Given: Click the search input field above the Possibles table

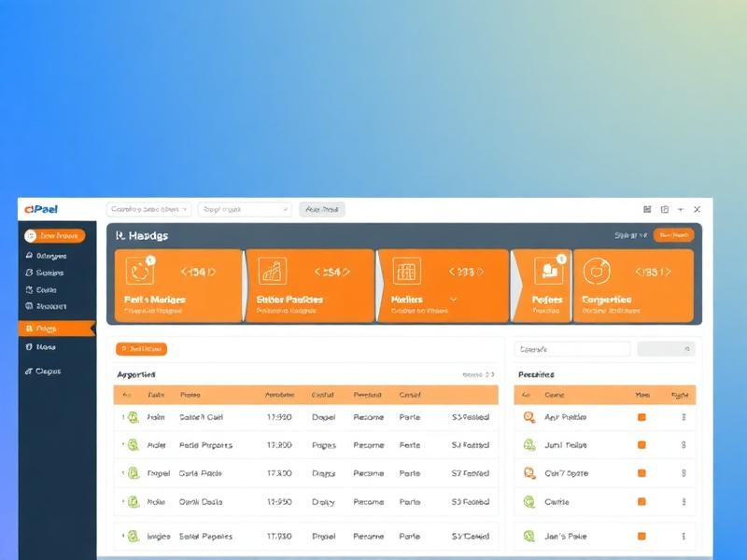Looking at the screenshot, I should tap(572, 348).
